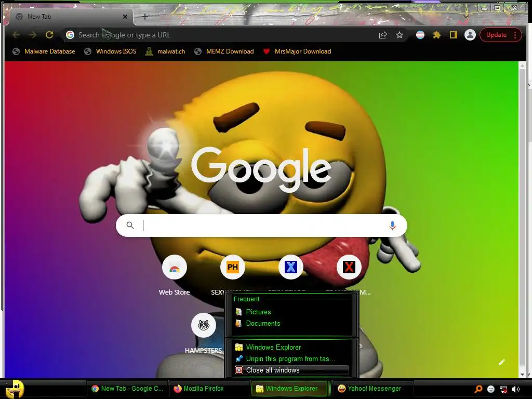Open the three-dot Chrome menu
Image resolution: width=532 pixels, height=399 pixels.
point(515,35)
